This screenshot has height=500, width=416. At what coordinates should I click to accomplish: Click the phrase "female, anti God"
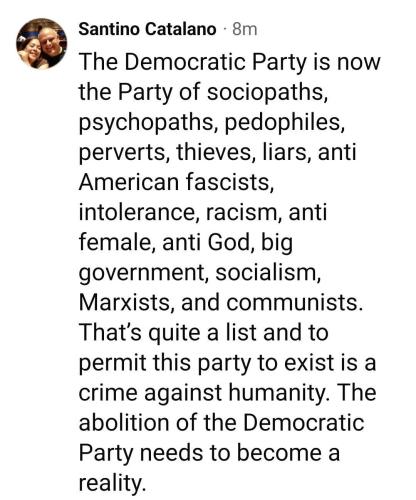tap(162, 242)
